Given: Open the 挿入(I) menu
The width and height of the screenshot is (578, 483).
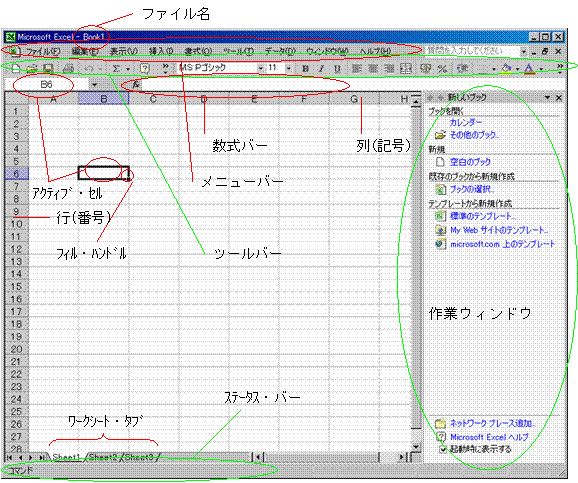Looking at the screenshot, I should (x=161, y=51).
